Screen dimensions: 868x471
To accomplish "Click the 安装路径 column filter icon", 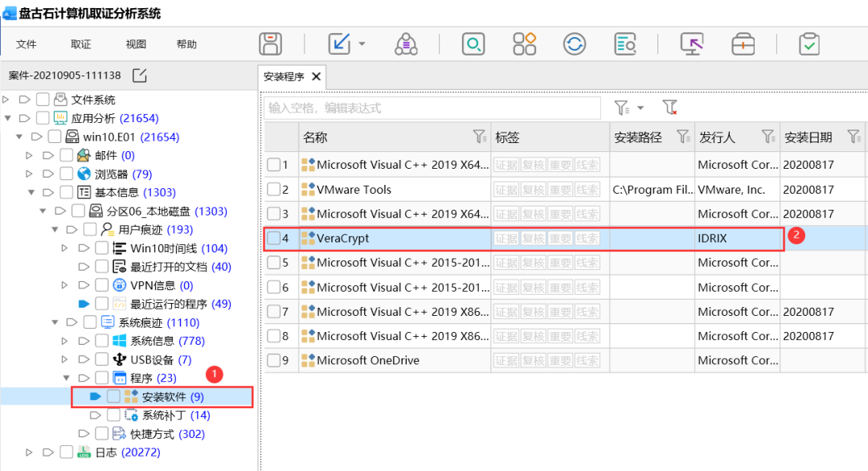I will 683,137.
